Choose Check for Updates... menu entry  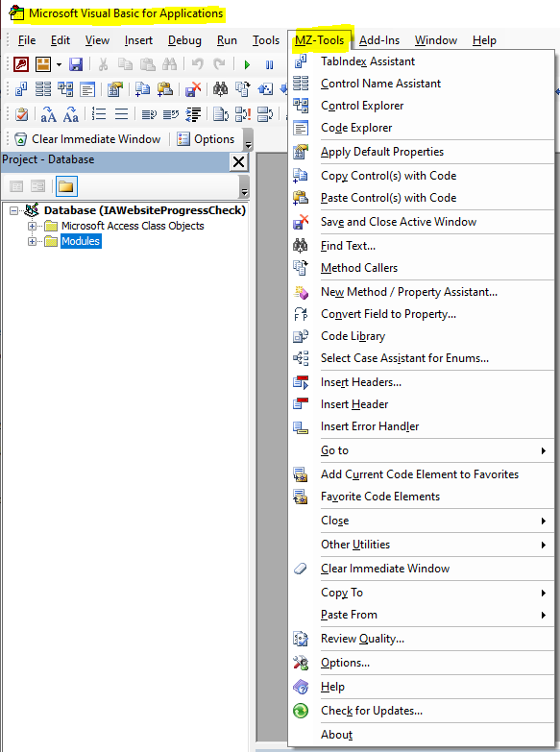pyautogui.click(x=422, y=711)
